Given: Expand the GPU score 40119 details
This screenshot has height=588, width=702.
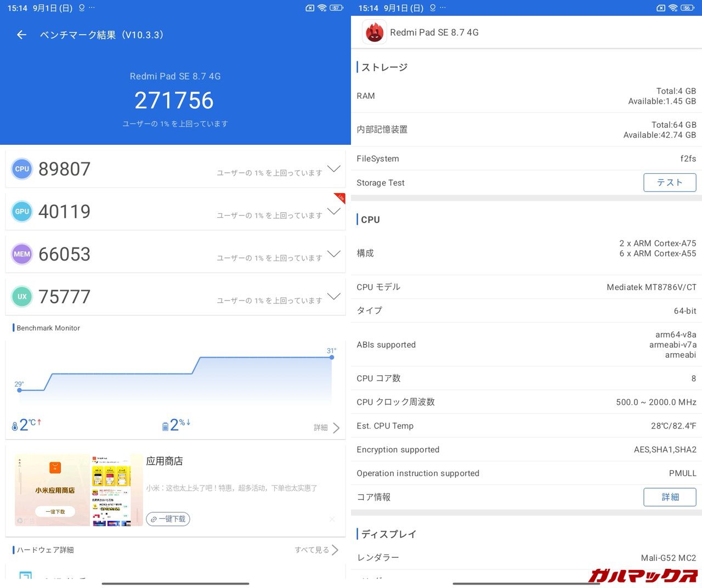Looking at the screenshot, I should click(x=333, y=211).
